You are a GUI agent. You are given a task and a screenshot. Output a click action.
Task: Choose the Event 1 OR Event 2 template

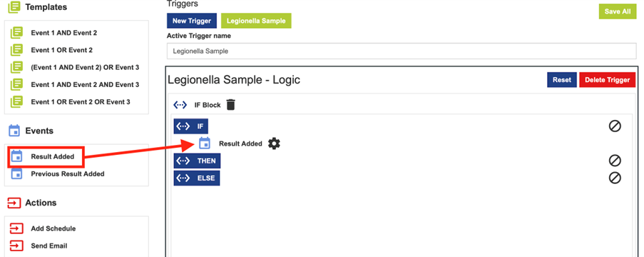61,50
